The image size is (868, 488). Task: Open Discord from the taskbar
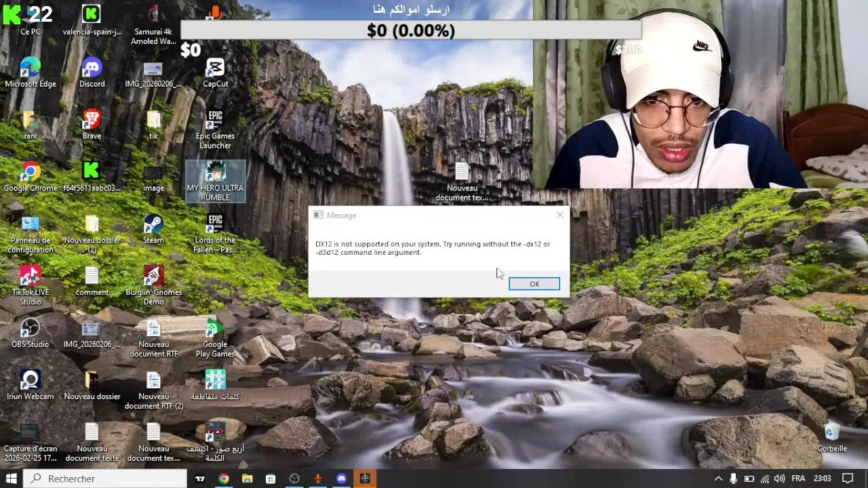341,479
